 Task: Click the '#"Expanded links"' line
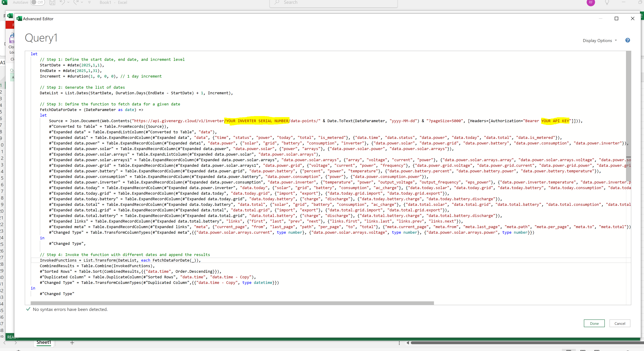coord(256,221)
